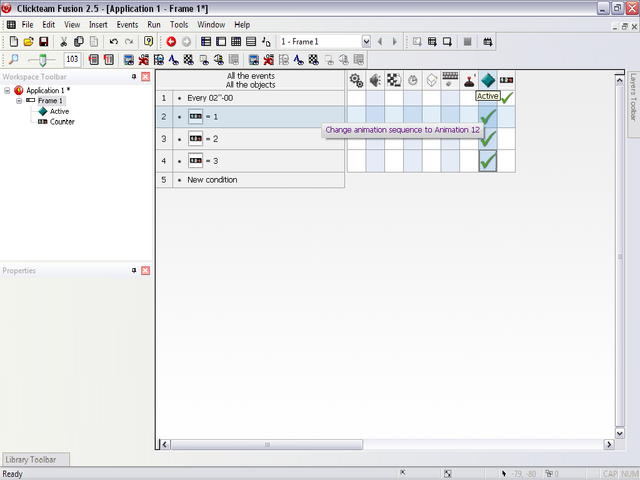Select the Sound speaker column header

375,80
